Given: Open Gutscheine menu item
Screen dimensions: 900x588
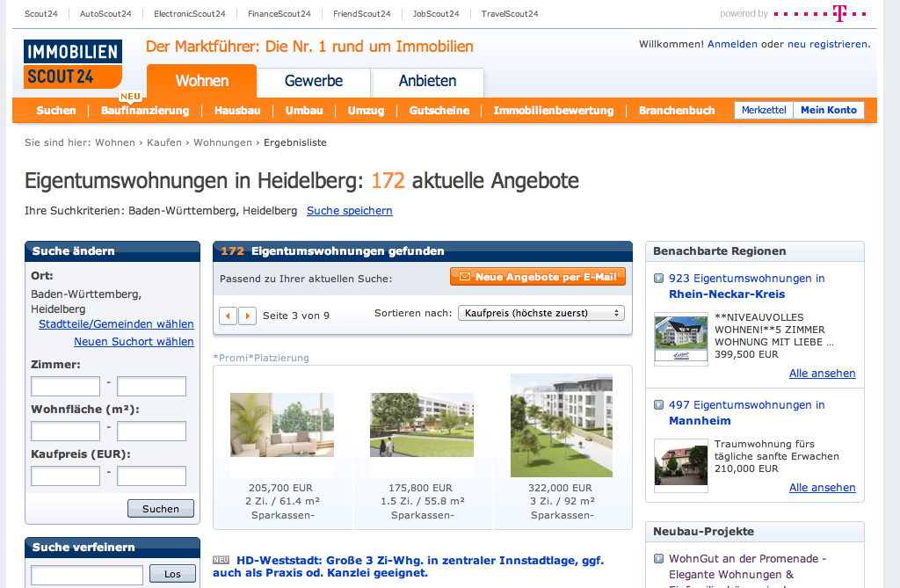Looking at the screenshot, I should coord(439,110).
